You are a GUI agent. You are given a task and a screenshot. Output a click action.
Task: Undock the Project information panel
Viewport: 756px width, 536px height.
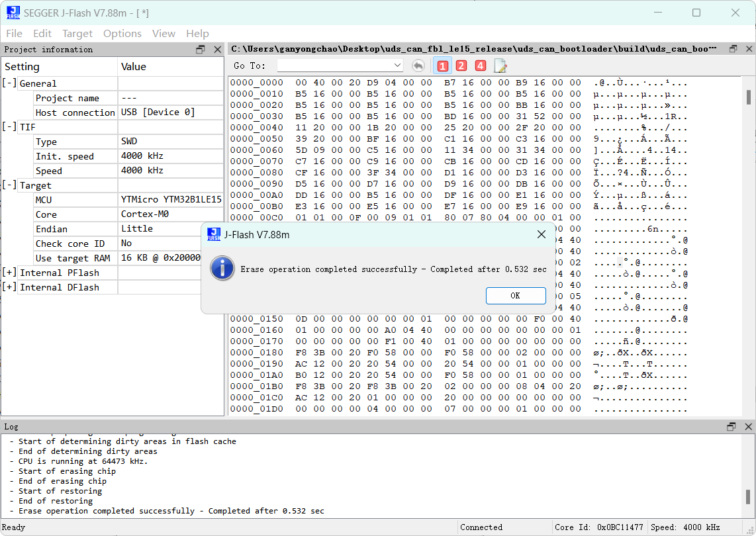(x=201, y=49)
